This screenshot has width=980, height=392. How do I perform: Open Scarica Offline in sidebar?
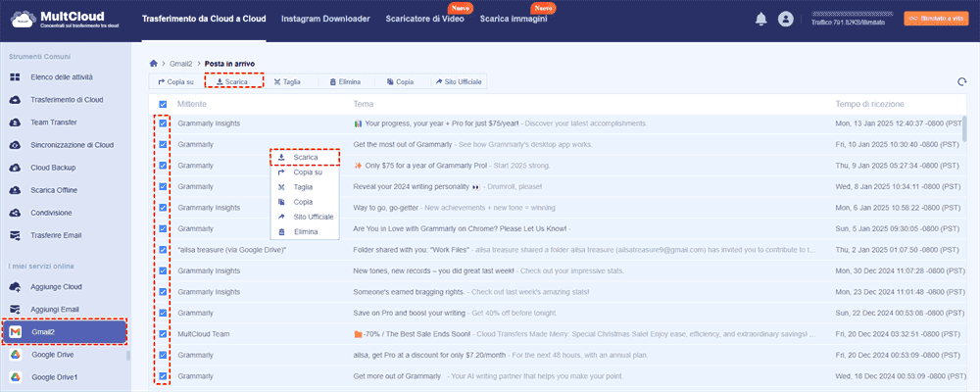[x=55, y=190]
